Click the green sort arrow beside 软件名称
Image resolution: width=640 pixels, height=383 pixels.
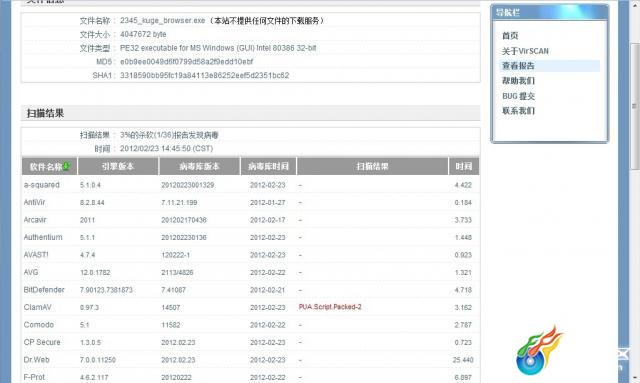pos(67,166)
